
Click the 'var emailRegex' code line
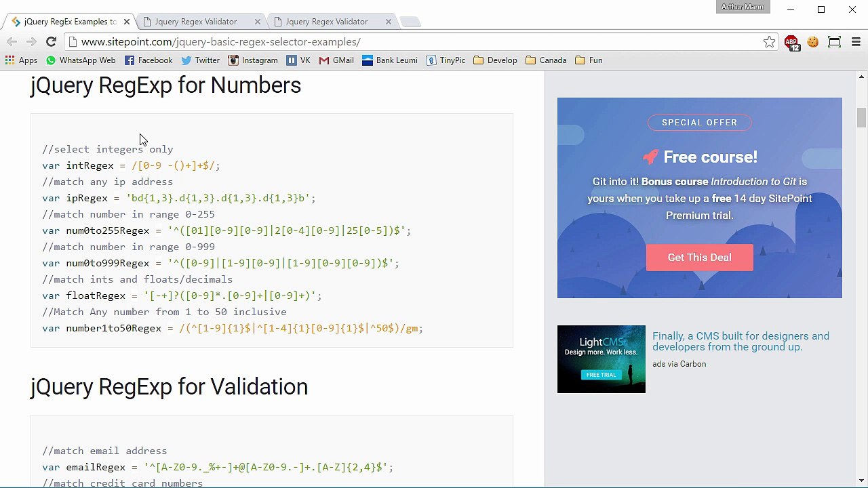tap(218, 467)
